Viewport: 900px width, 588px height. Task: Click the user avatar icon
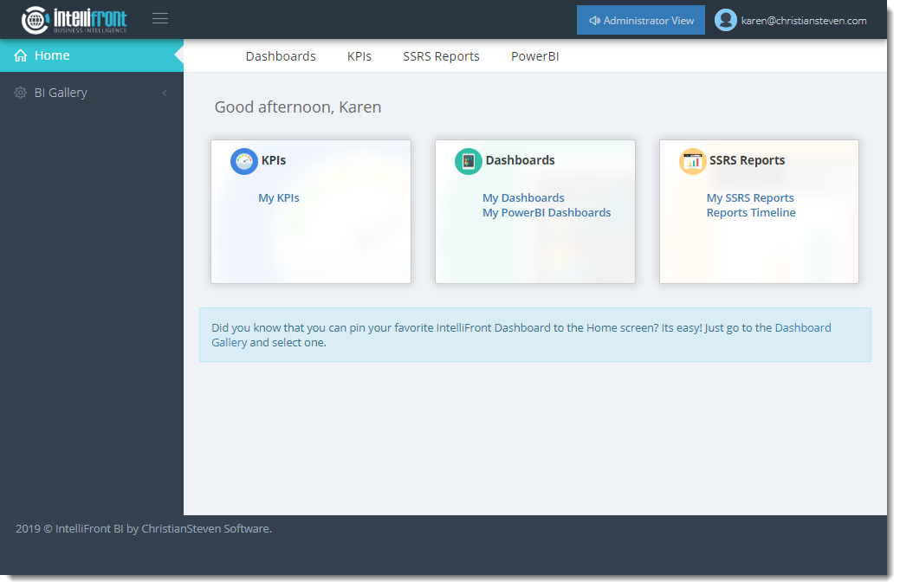(x=726, y=21)
